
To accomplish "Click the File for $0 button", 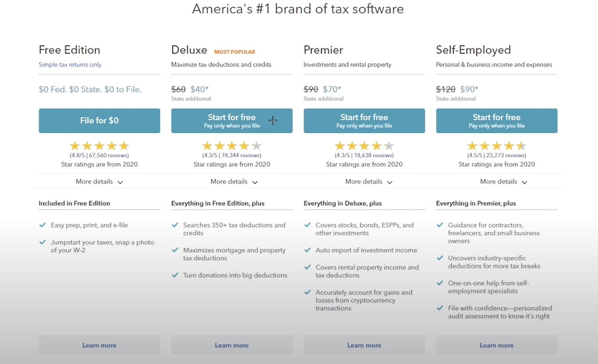I will 99,120.
